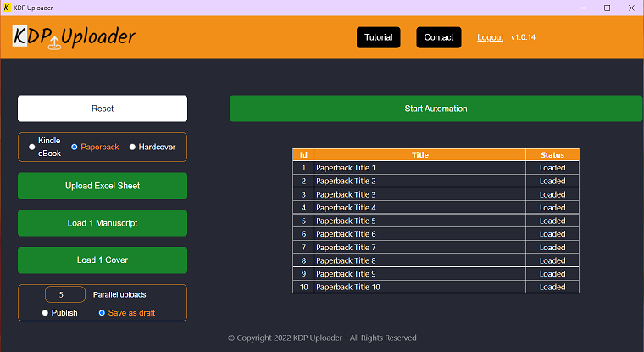Click the Status column header
The height and width of the screenshot is (352, 644).
pyautogui.click(x=552, y=155)
